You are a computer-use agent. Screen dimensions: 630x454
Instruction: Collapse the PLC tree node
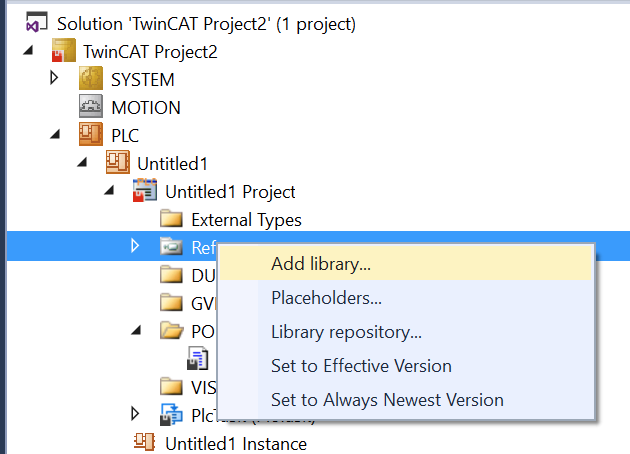pyautogui.click(x=55, y=135)
